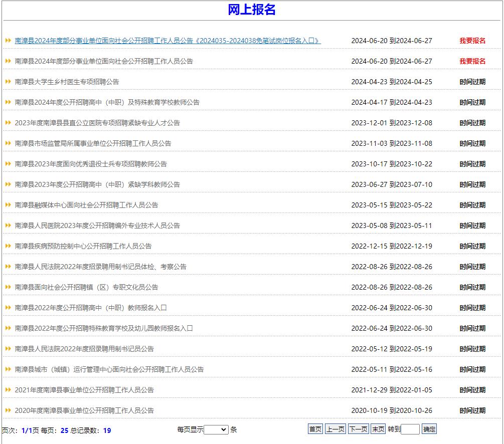Click the 确定 confirm button
The image size is (504, 444).
[429, 429]
